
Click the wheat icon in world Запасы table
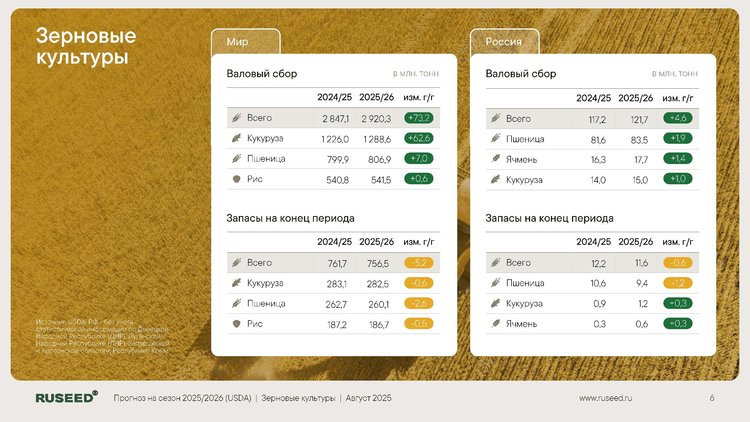[236, 303]
